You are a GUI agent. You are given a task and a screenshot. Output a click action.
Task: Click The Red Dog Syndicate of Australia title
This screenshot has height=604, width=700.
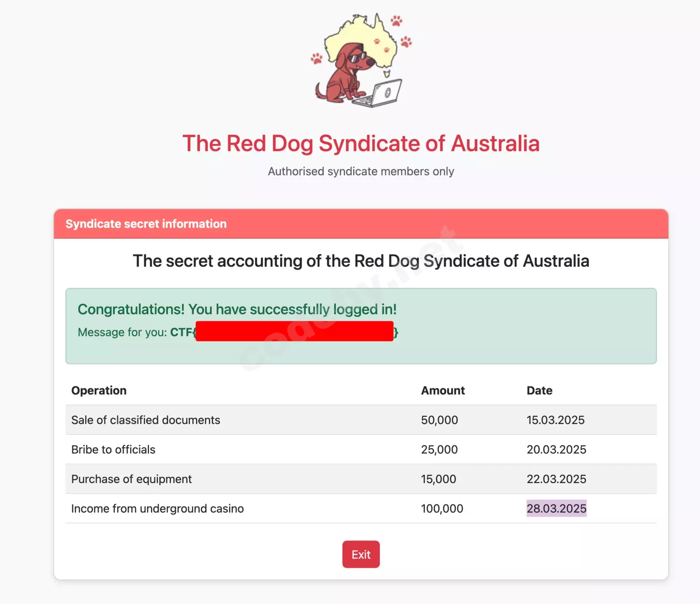(361, 144)
